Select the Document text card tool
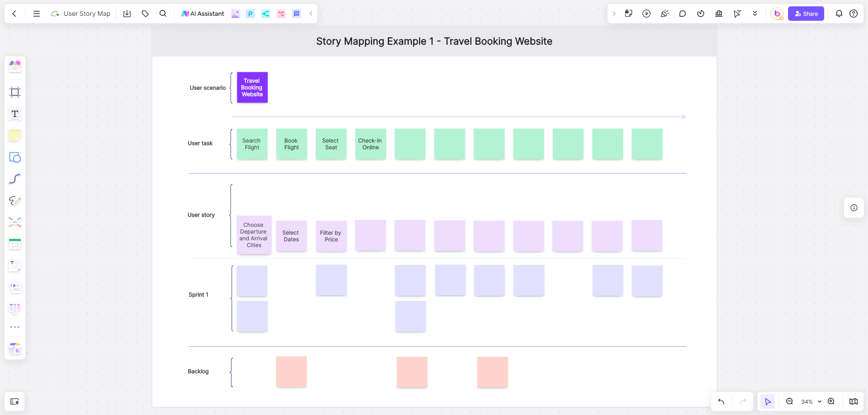 click(x=15, y=266)
